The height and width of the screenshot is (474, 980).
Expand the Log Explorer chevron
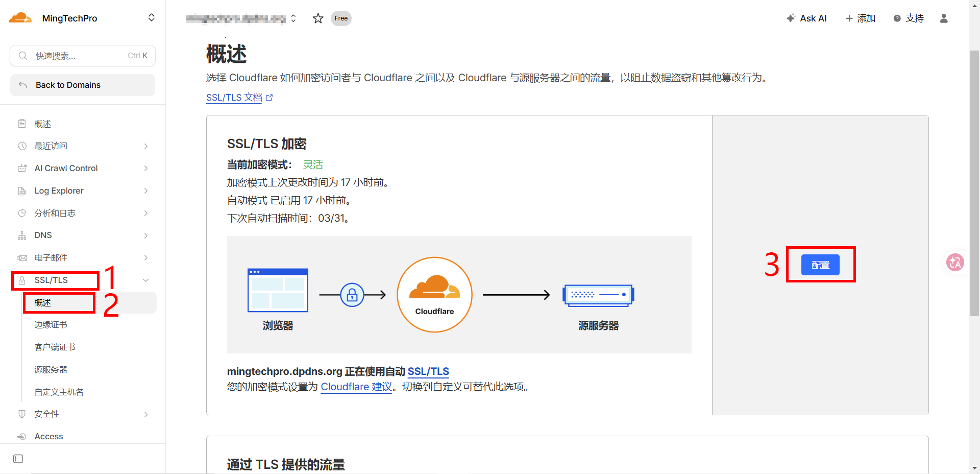point(146,191)
